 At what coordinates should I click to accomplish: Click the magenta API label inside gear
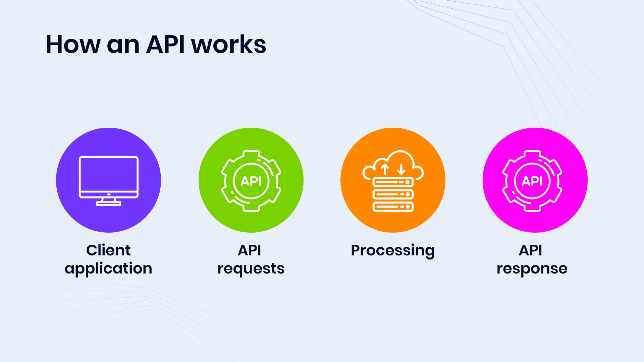click(x=534, y=180)
